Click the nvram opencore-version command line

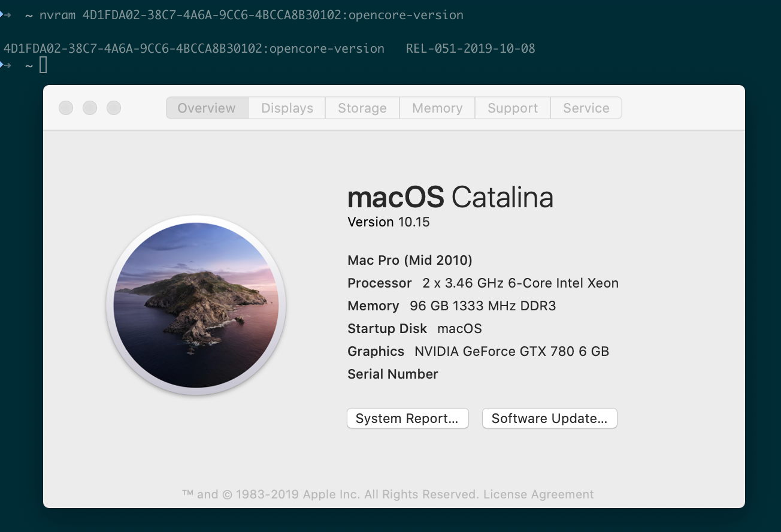click(252, 16)
